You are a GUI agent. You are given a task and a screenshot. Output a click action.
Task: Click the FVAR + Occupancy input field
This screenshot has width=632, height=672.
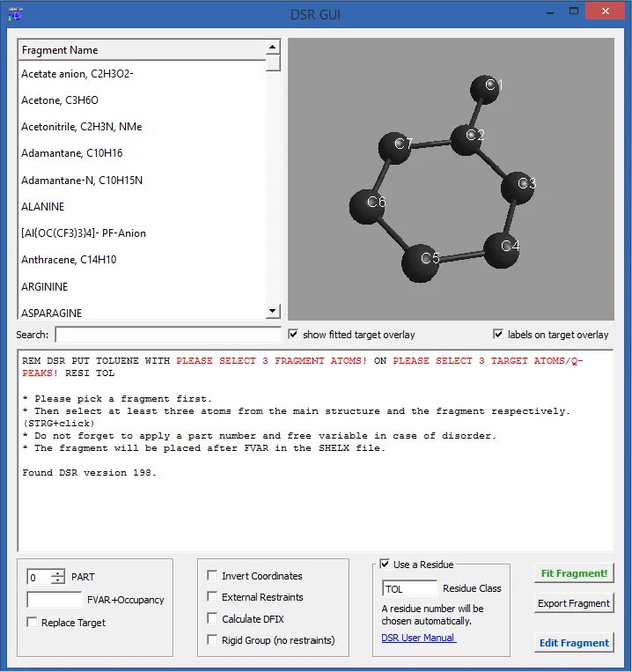pos(55,600)
